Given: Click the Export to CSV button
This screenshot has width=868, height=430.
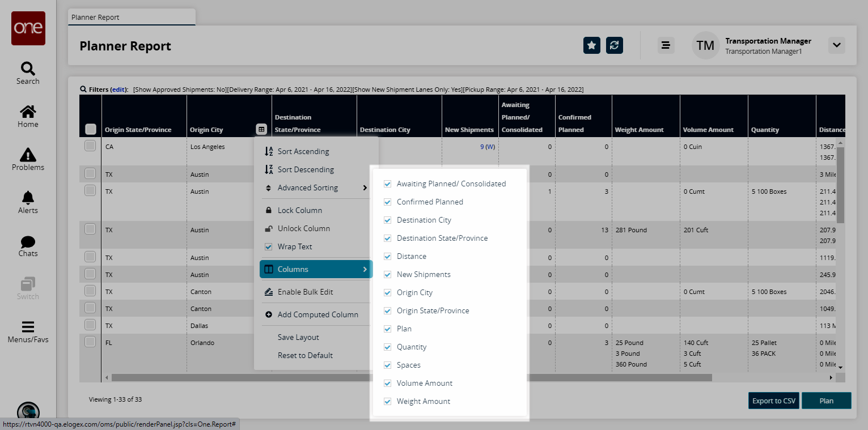Looking at the screenshot, I should [773, 401].
